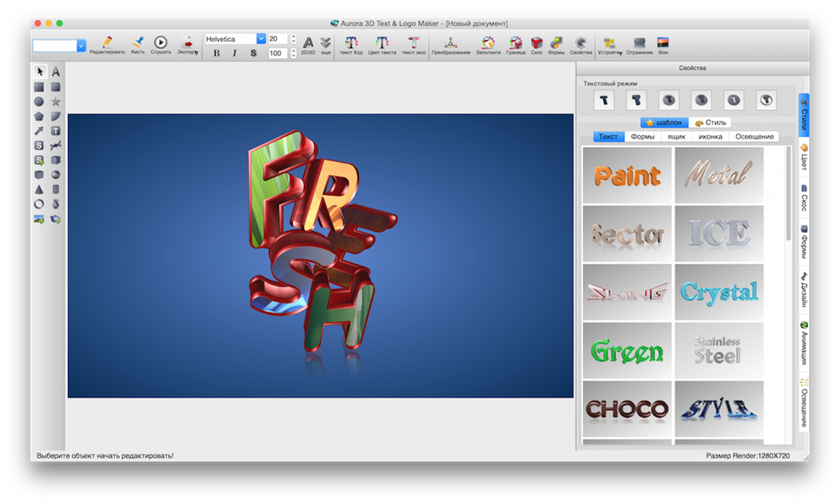The image size is (840, 504).
Task: Click the template list vertical scrollbar
Action: click(788, 193)
